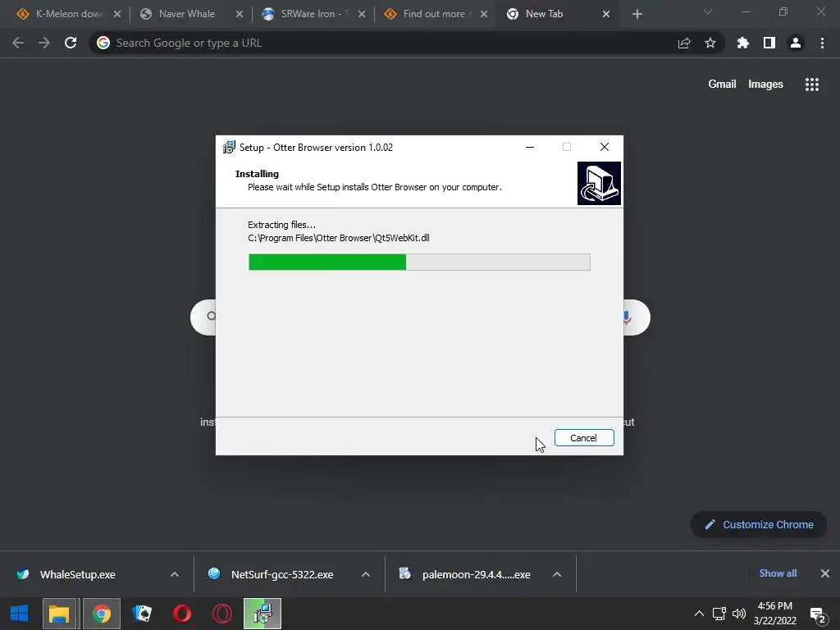The width and height of the screenshot is (840, 630).
Task: Open the Opera GX taskbar icon
Action: [x=222, y=614]
